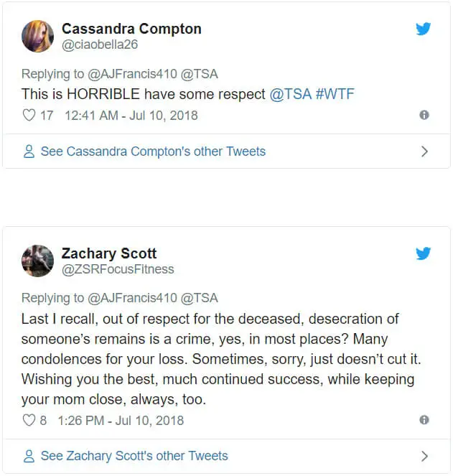Open info icon on Cassandra's tweet

coord(424,115)
